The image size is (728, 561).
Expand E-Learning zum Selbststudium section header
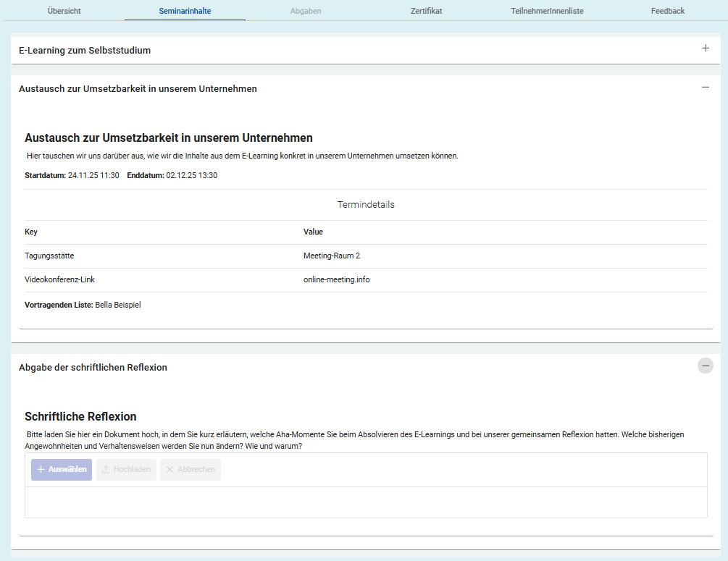coord(85,51)
